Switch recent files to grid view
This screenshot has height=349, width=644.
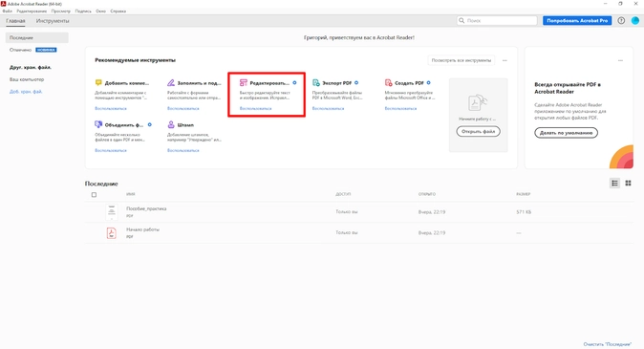point(628,183)
